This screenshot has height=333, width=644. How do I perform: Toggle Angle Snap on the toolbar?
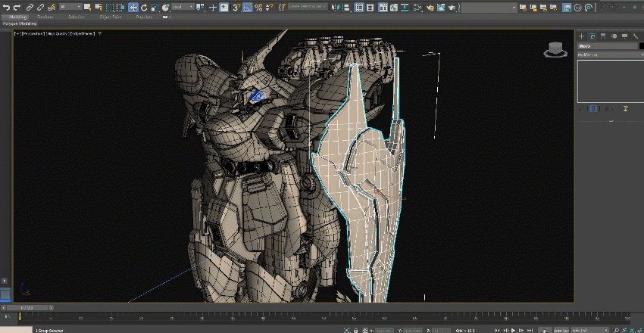tap(247, 7)
